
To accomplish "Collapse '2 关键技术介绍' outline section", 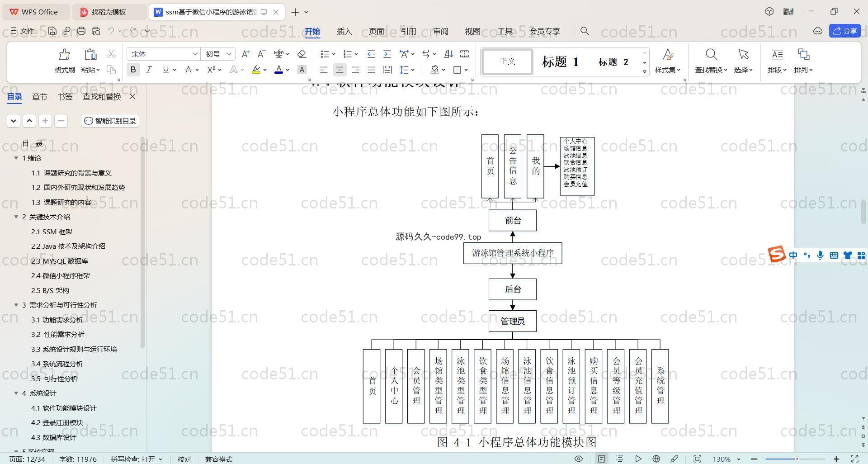I will coord(16,217).
